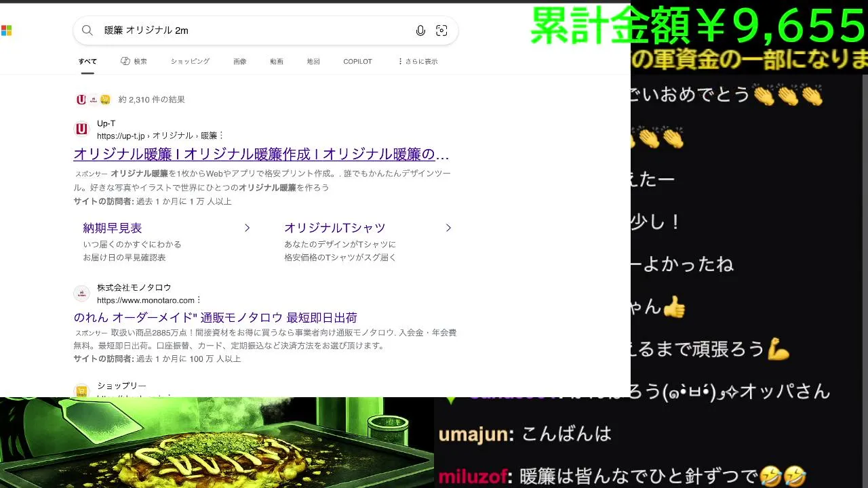Click the ショップリー site favicon
This screenshot has width=868, height=488.
[x=81, y=391]
